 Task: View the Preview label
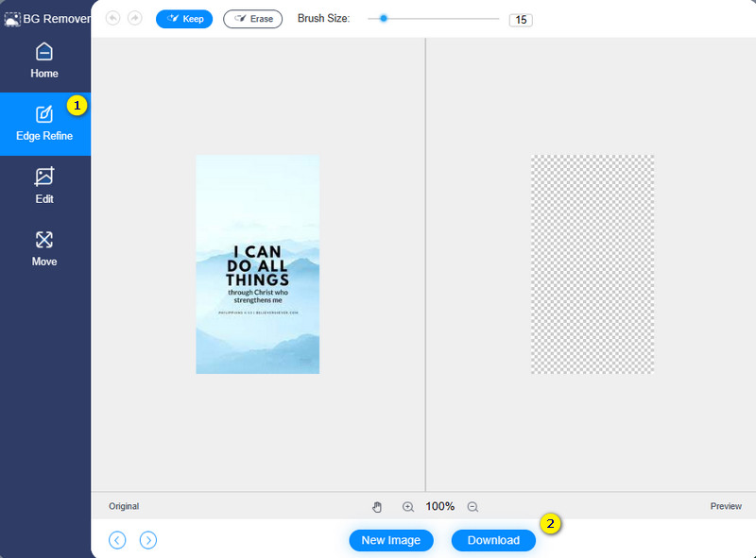(726, 506)
